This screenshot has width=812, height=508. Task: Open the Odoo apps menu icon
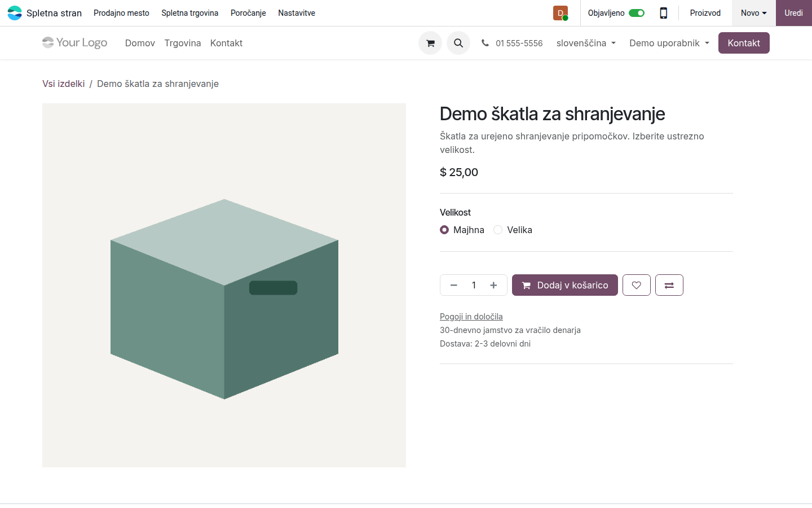(15, 13)
